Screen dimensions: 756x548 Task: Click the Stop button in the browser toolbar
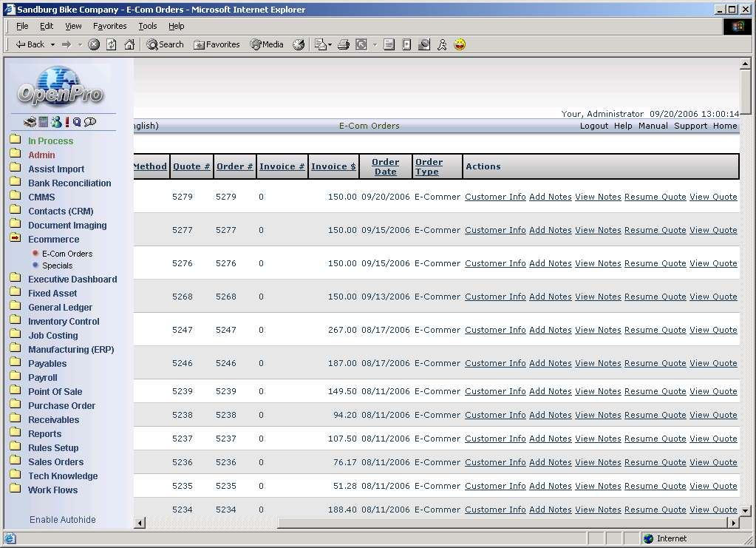coord(94,44)
